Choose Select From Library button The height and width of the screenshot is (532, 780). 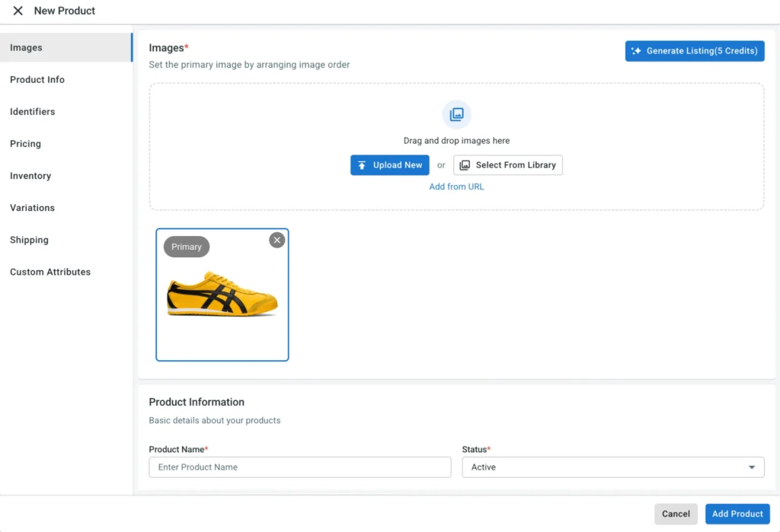pyautogui.click(x=508, y=165)
